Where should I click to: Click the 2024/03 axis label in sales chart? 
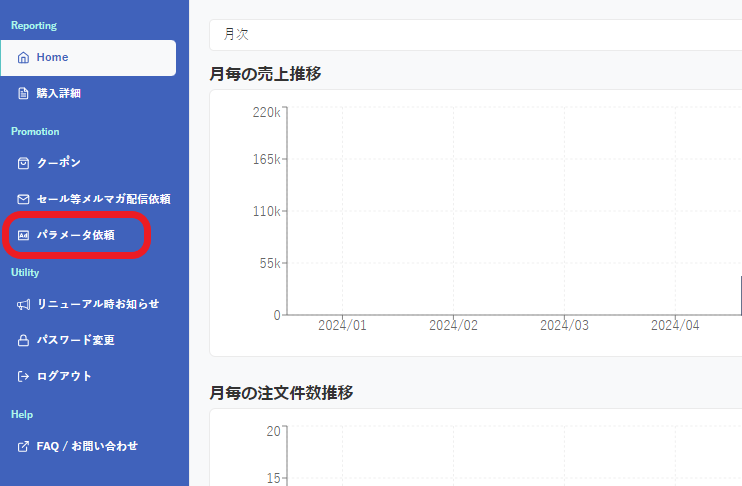[x=565, y=326]
